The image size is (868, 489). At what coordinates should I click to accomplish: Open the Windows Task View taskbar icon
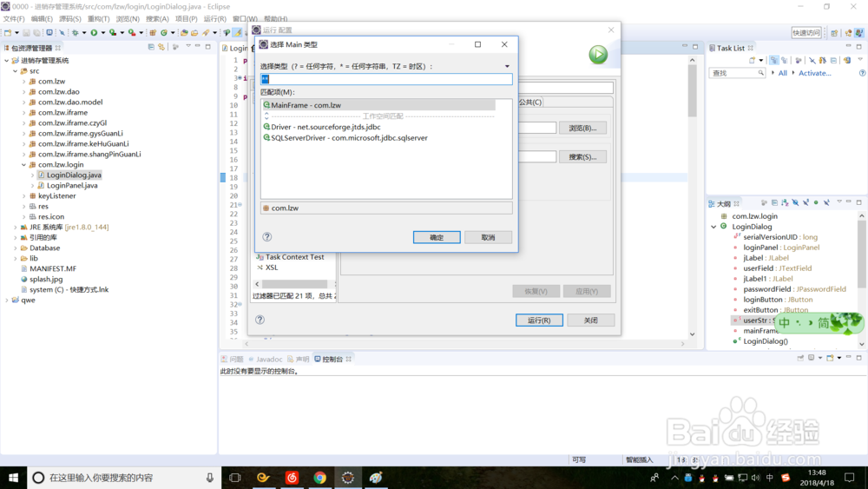point(234,478)
